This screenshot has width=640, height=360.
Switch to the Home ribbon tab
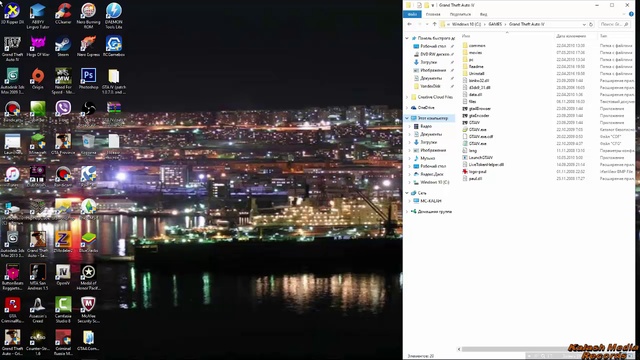(433, 14)
